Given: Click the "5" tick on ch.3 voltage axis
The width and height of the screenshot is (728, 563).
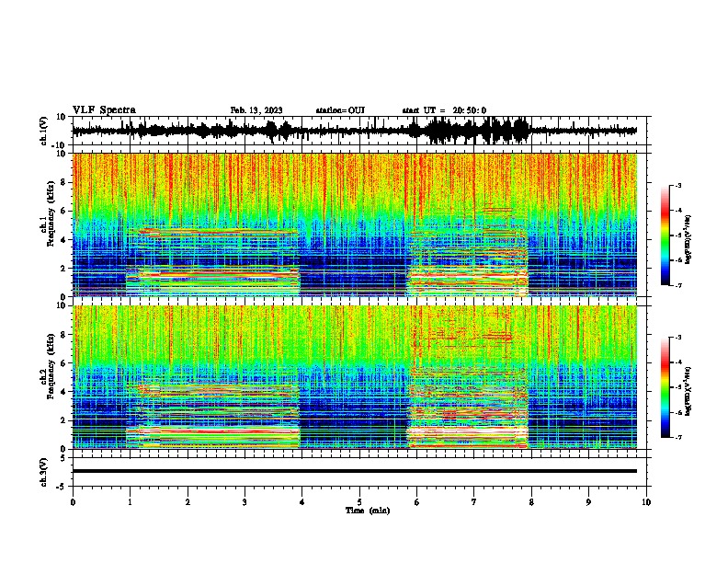Looking at the screenshot, I should click(x=64, y=458).
